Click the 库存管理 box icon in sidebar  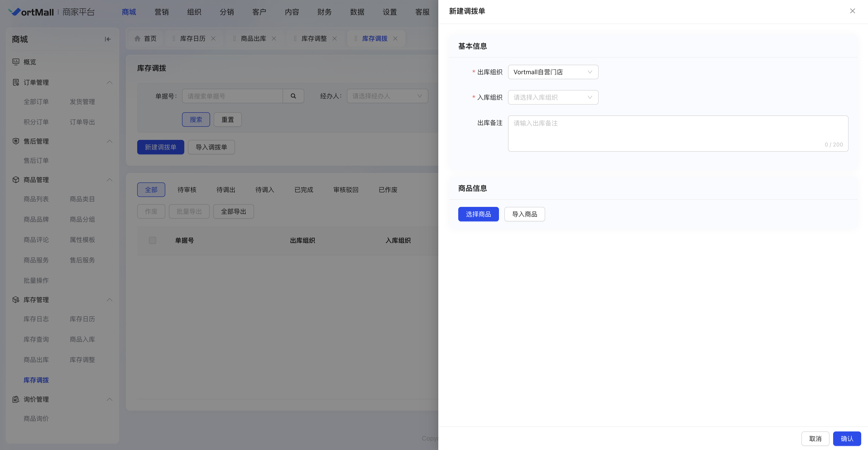click(16, 300)
